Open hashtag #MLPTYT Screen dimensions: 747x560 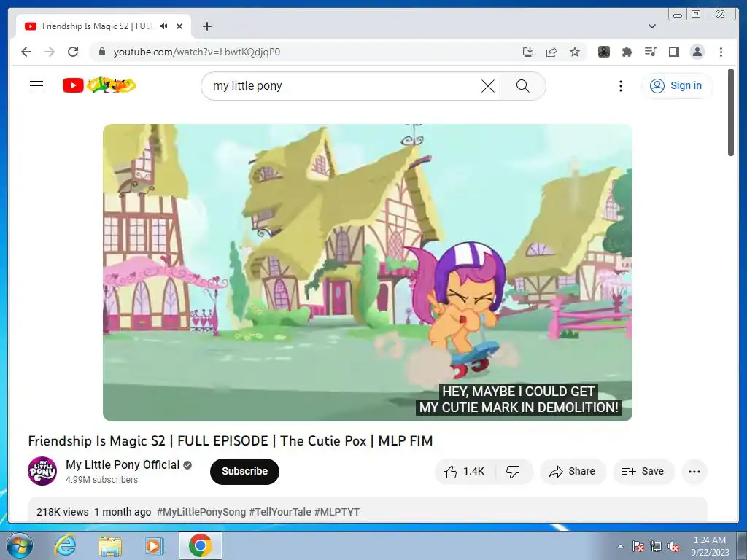(337, 512)
